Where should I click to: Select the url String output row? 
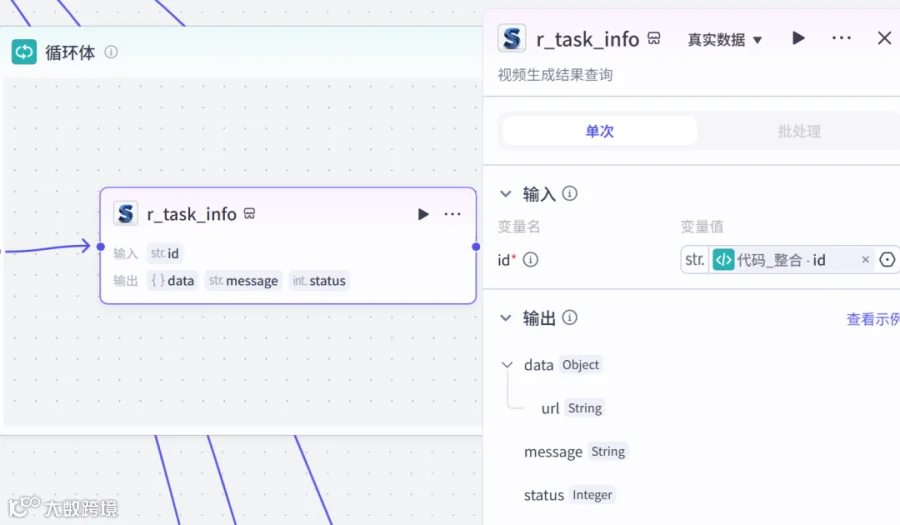click(572, 408)
